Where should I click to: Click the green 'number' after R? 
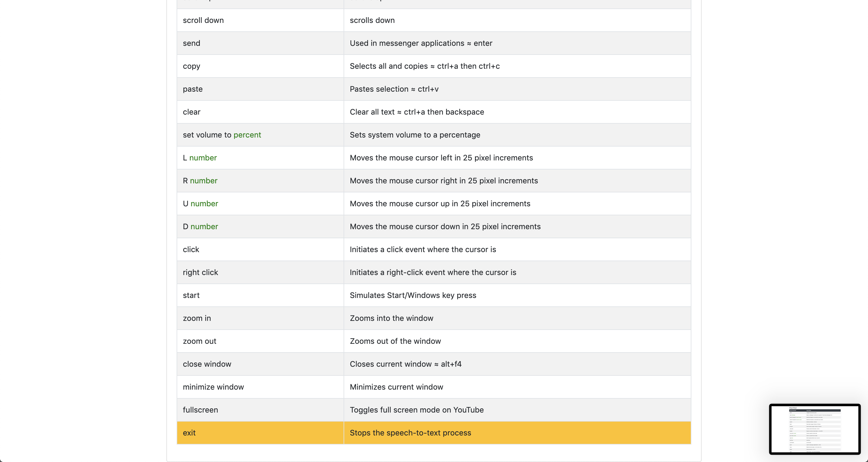(x=203, y=181)
